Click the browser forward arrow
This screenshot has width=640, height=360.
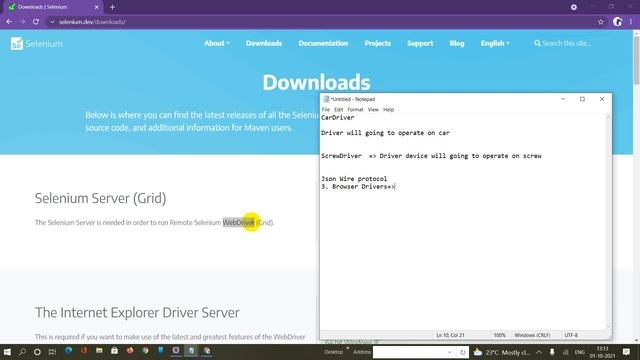click(22, 22)
